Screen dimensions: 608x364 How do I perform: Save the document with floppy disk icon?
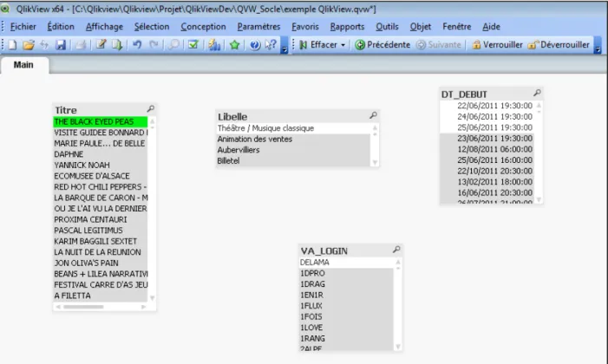click(61, 45)
